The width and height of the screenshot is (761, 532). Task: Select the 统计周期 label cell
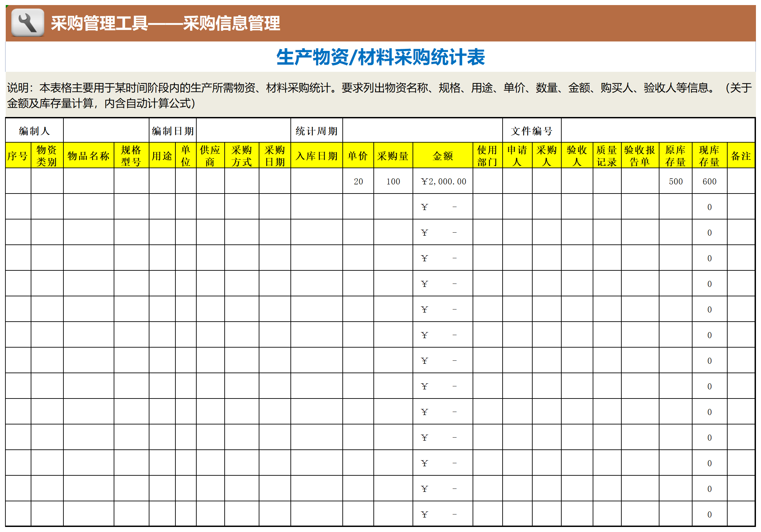[x=317, y=130]
